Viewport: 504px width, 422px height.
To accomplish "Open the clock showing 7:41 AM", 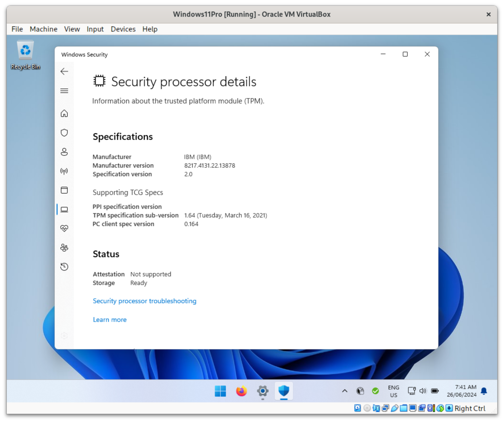I will (462, 391).
